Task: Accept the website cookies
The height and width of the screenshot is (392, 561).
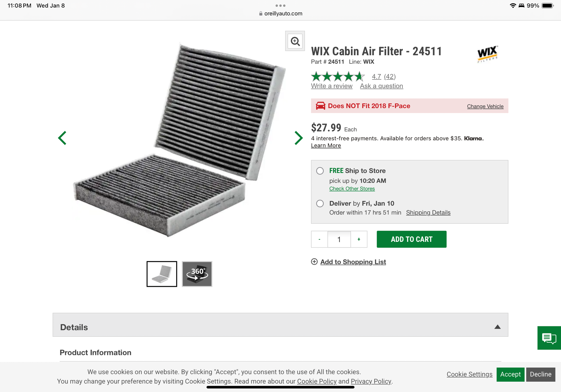Action: [510, 374]
